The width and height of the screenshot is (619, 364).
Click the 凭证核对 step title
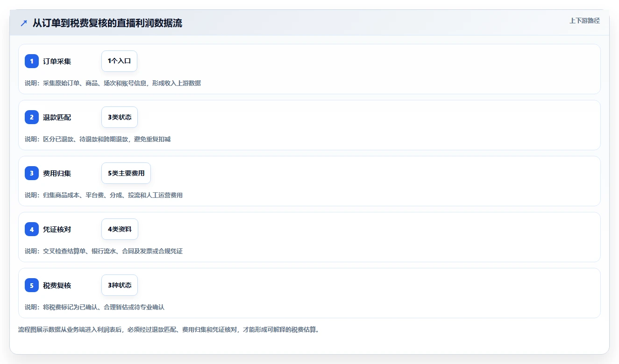[x=57, y=229]
